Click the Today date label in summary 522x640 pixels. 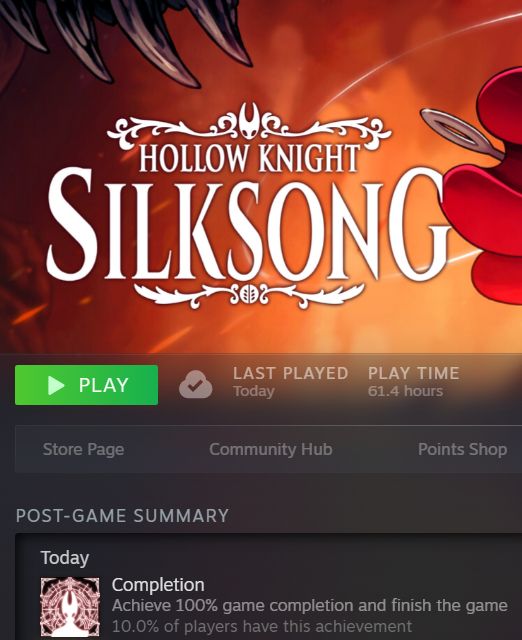(x=65, y=558)
